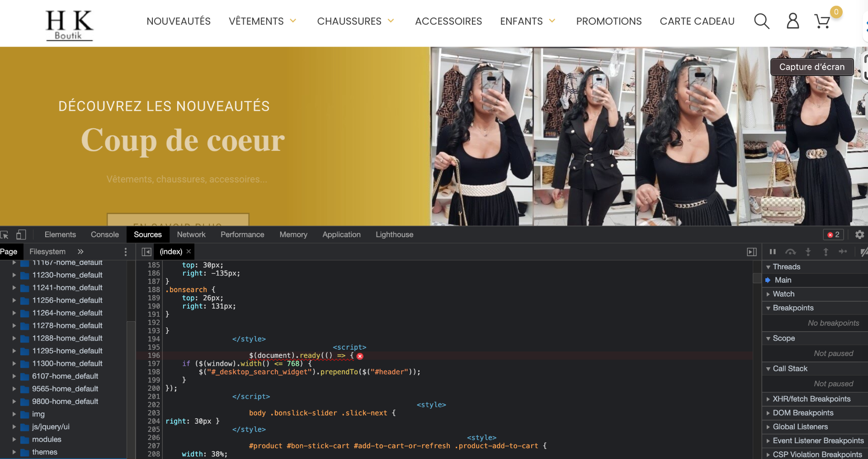Image resolution: width=868 pixels, height=459 pixels.
Task: Click the folder icon of 11230-home_default
Action: [25, 275]
